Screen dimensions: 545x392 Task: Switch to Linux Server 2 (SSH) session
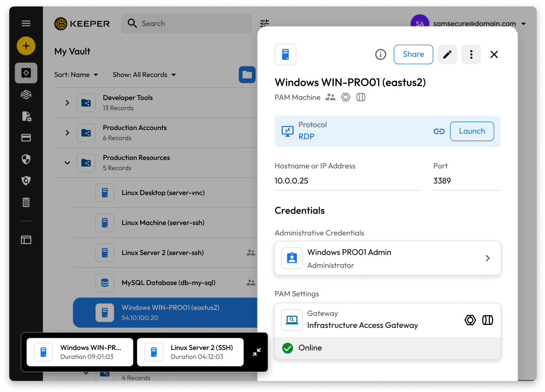(x=190, y=352)
